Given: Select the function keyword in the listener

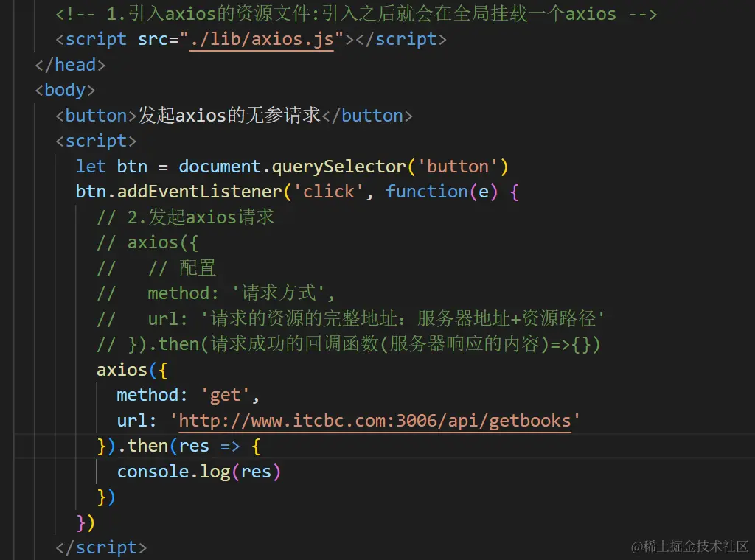Looking at the screenshot, I should coord(426,192).
